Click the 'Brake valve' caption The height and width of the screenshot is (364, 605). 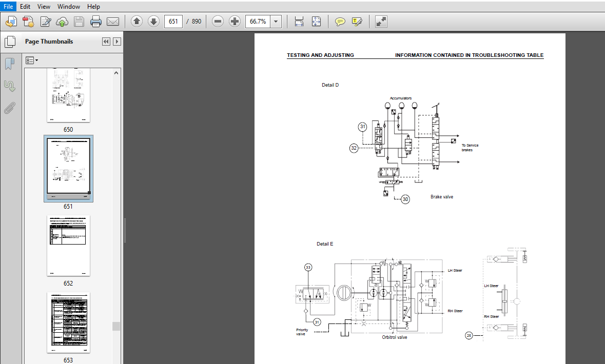[x=442, y=197]
